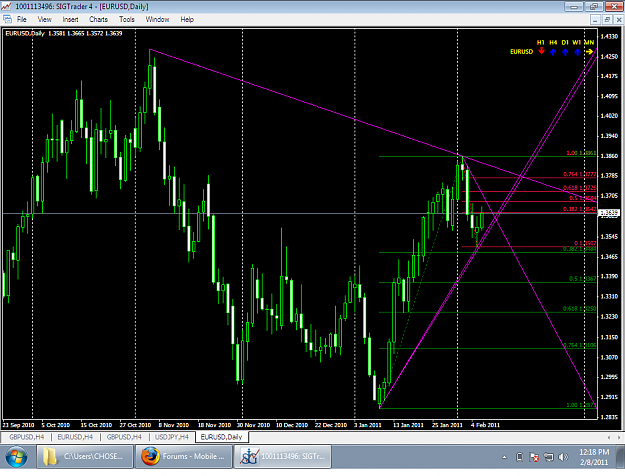
Task: Click the yellow EURUSD indicator label
Action: 521,52
